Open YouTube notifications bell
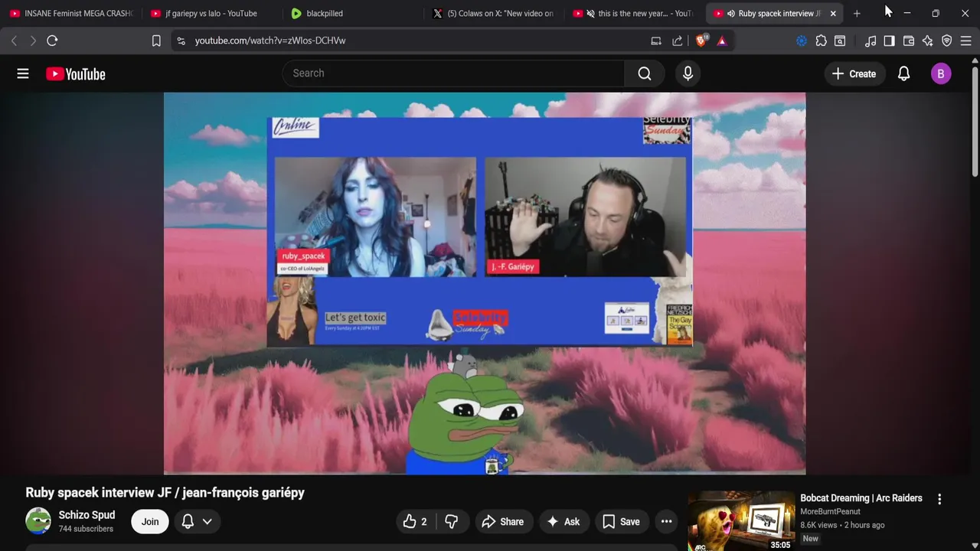Viewport: 980px width, 551px height. 903,73
